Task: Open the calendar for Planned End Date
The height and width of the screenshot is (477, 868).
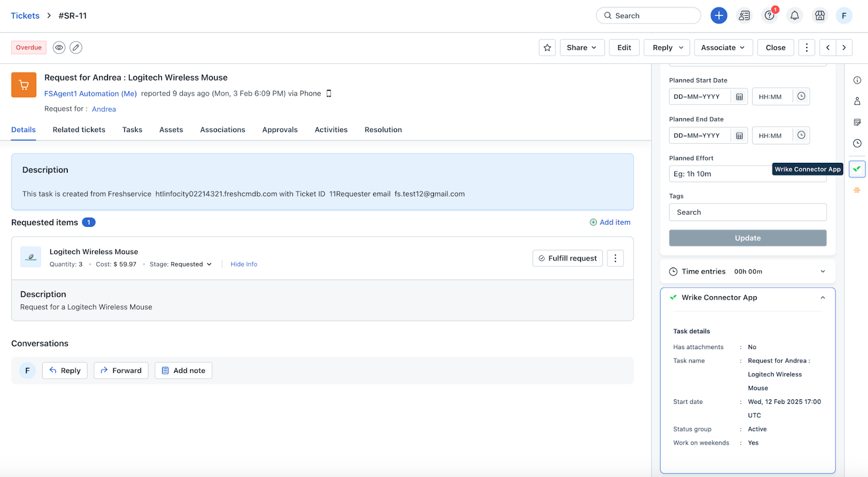Action: pyautogui.click(x=739, y=136)
